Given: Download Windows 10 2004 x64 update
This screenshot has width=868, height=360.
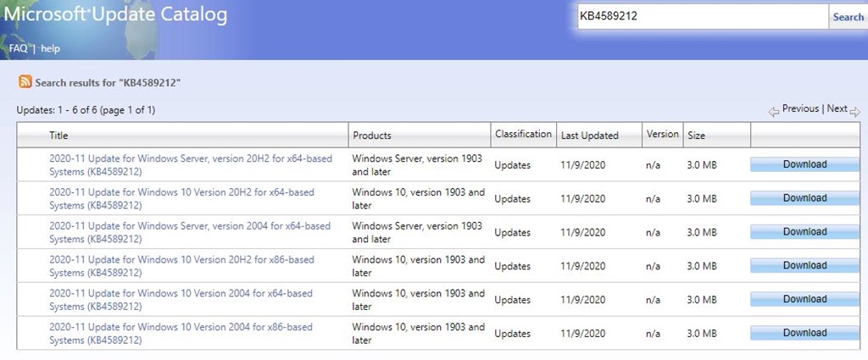Looking at the screenshot, I should [x=804, y=299].
